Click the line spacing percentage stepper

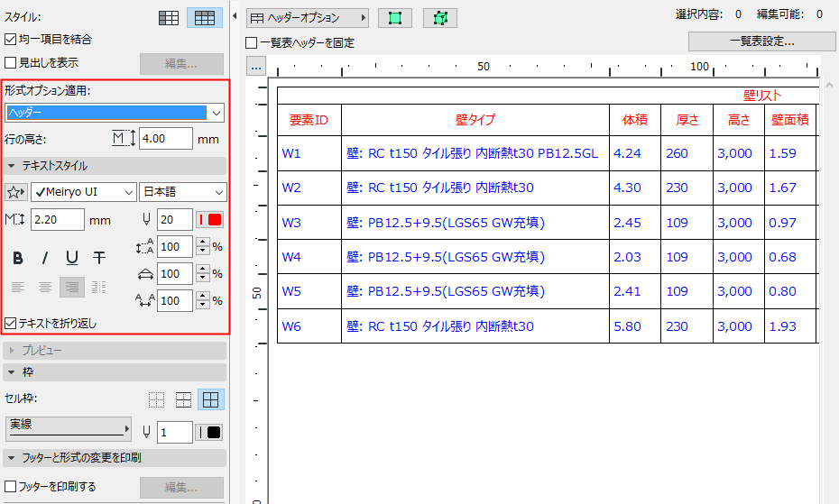click(203, 247)
